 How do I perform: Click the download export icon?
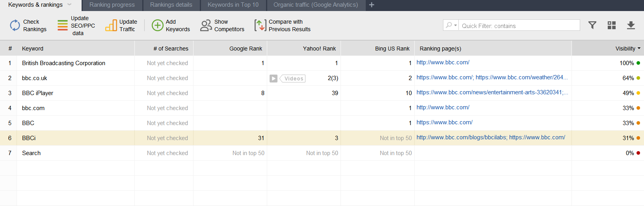point(631,25)
